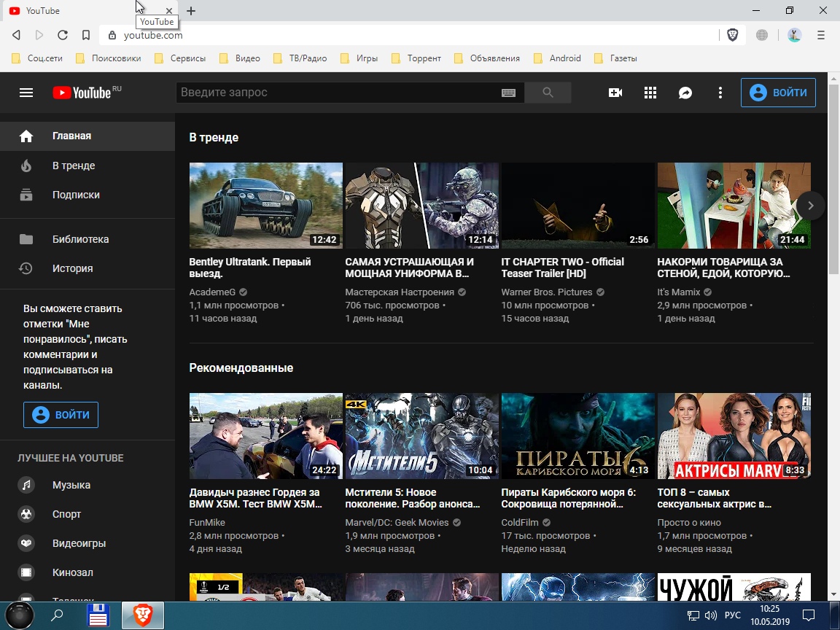Click the create video camera icon

[x=615, y=93]
